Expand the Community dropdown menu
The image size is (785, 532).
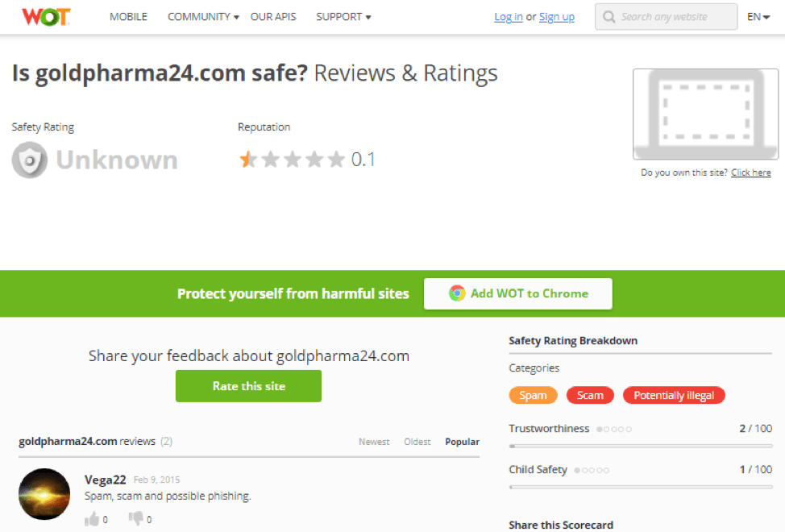point(203,17)
